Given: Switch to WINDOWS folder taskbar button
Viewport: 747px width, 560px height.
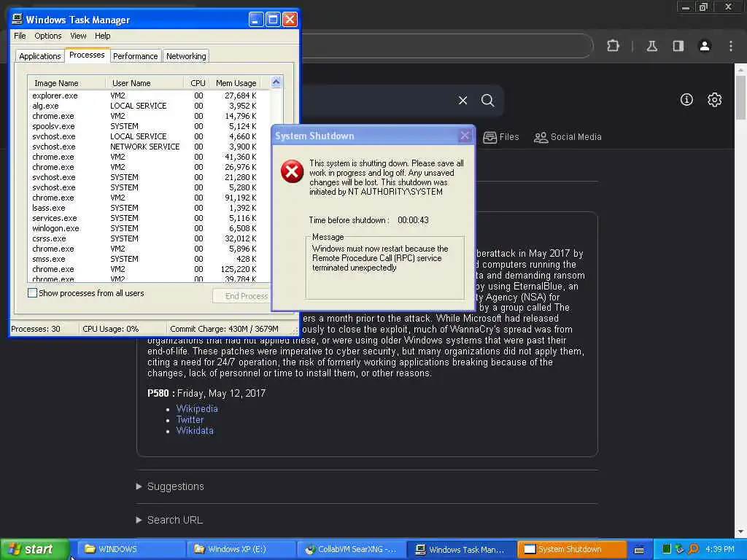Looking at the screenshot, I should [131, 549].
